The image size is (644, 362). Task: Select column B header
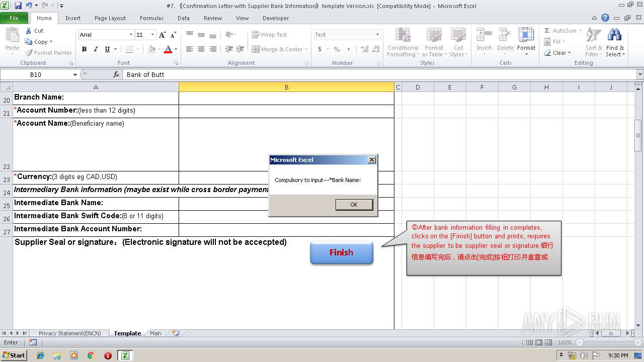(x=286, y=87)
